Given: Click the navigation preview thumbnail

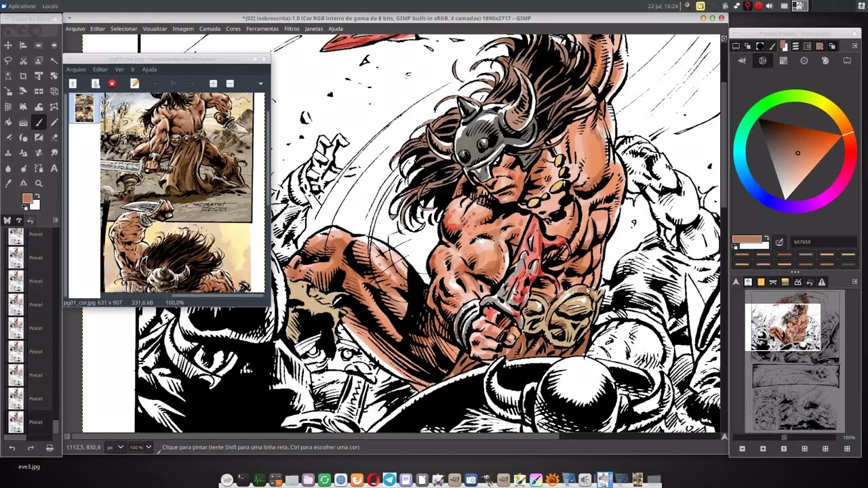Looking at the screenshot, I should coord(793,361).
